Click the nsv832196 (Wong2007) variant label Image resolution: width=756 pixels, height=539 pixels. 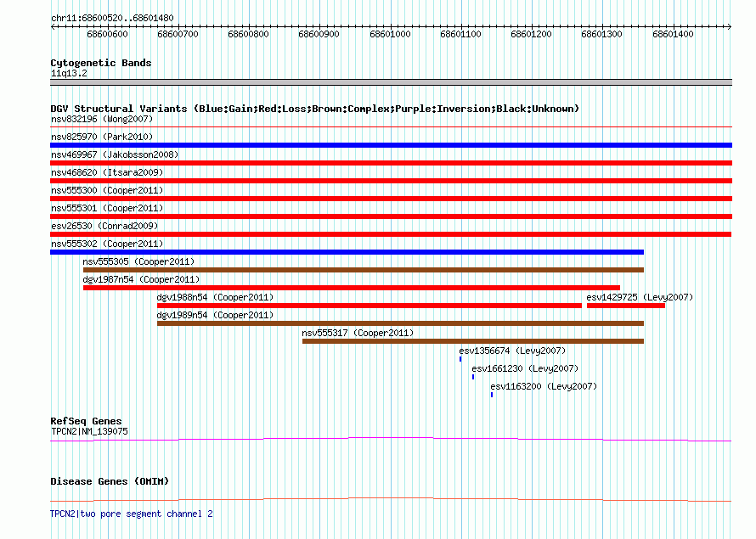pyautogui.click(x=102, y=119)
